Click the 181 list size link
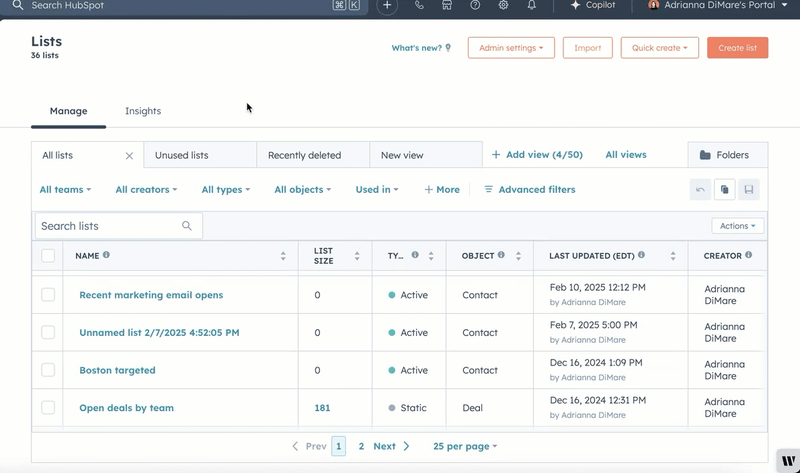This screenshot has width=800, height=473. pos(322,408)
